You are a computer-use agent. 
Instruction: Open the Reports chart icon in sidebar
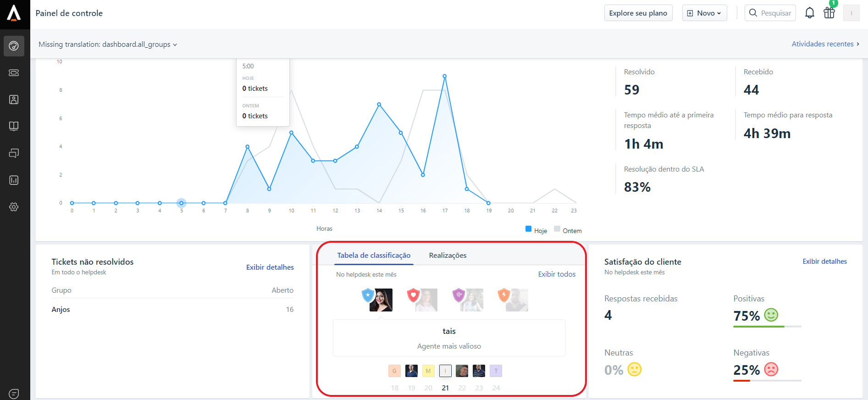point(14,180)
